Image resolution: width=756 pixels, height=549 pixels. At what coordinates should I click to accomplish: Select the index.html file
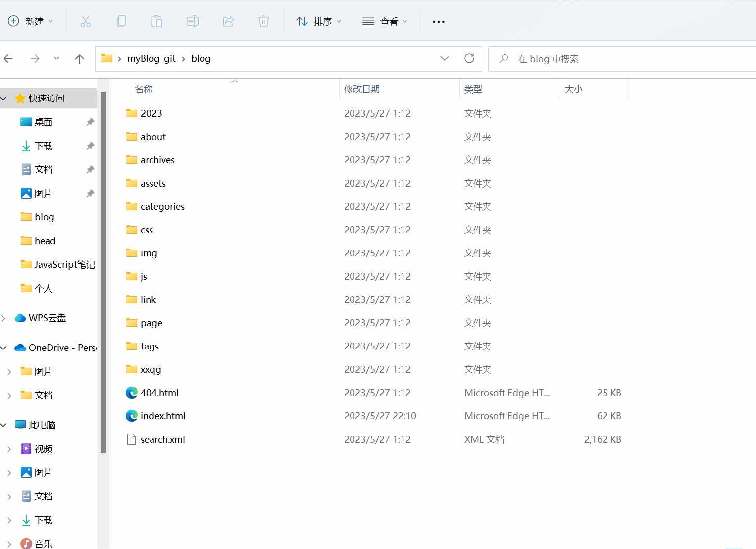(163, 416)
